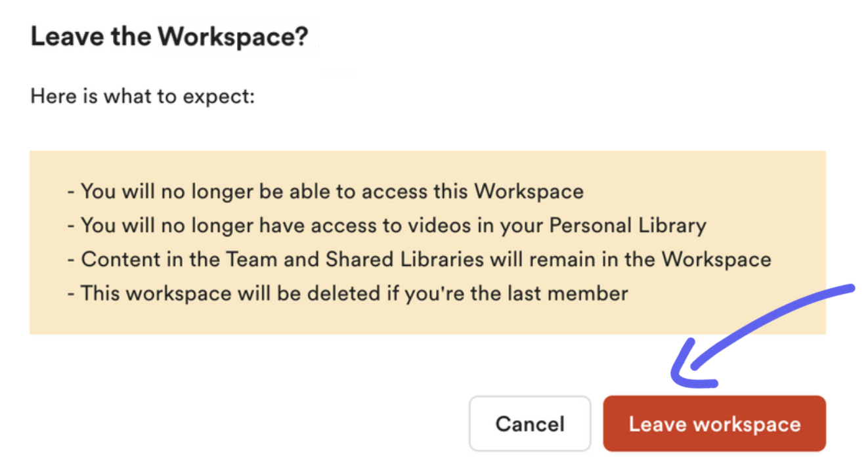Click the words "Personal Library" in the warning
Viewport: 868px width, 470px height.
[x=628, y=226]
